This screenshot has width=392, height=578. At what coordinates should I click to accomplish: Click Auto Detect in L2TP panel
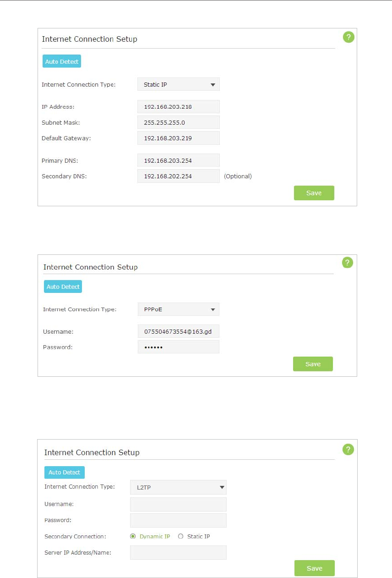[64, 473]
